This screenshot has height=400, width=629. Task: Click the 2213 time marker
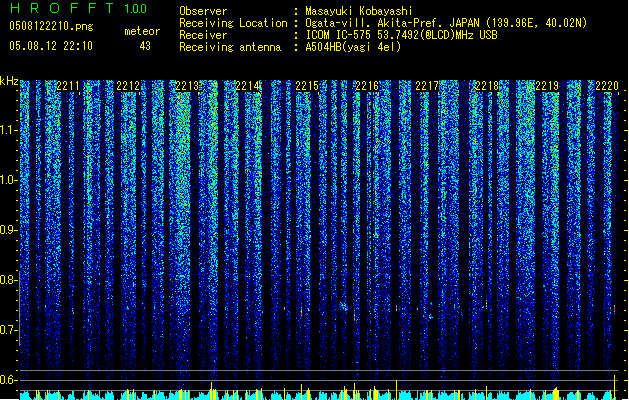188,86
